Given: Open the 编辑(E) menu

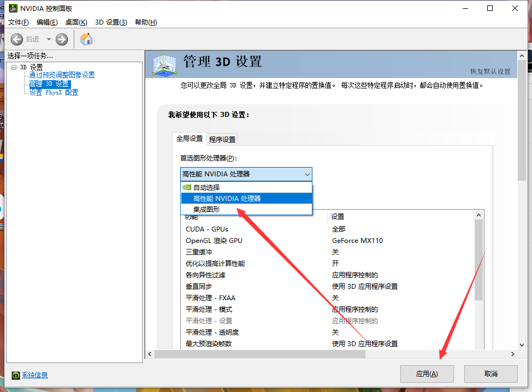Looking at the screenshot, I should click(47, 22).
